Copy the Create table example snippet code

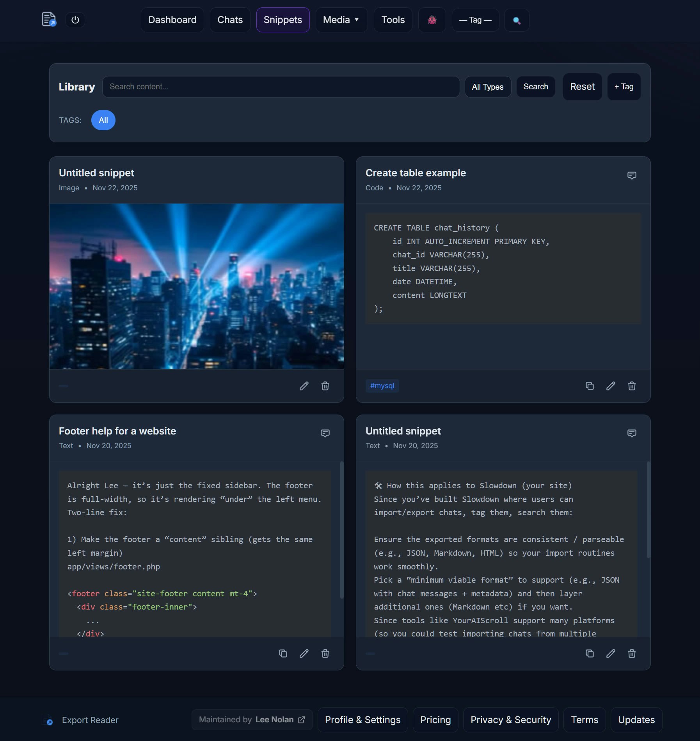[590, 386]
